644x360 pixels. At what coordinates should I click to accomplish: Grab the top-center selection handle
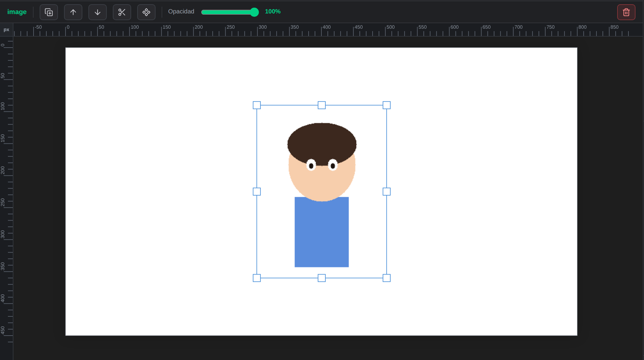pyautogui.click(x=322, y=105)
